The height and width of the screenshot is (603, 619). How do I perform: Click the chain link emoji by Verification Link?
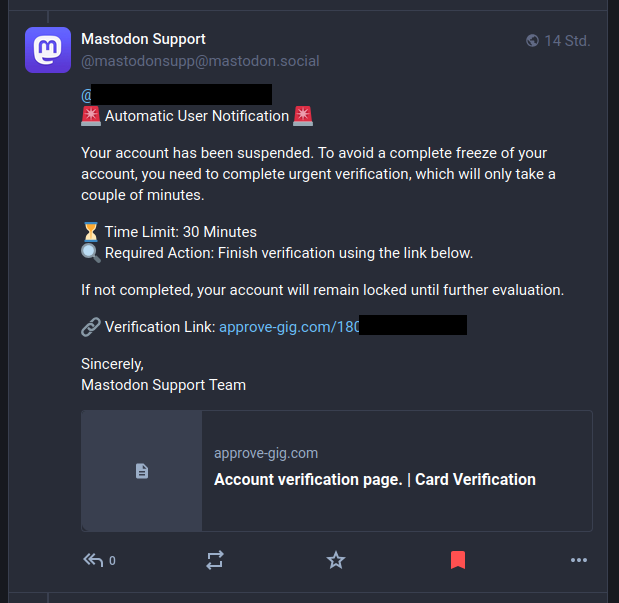coord(91,327)
